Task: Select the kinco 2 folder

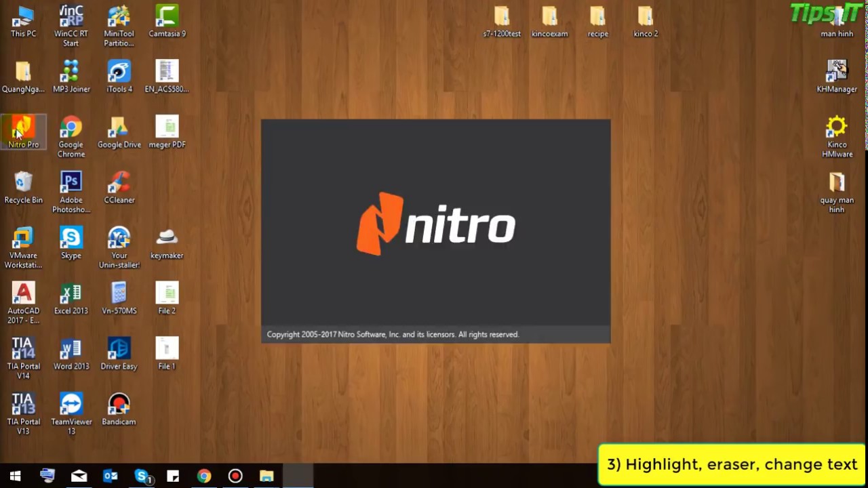Action: (646, 21)
